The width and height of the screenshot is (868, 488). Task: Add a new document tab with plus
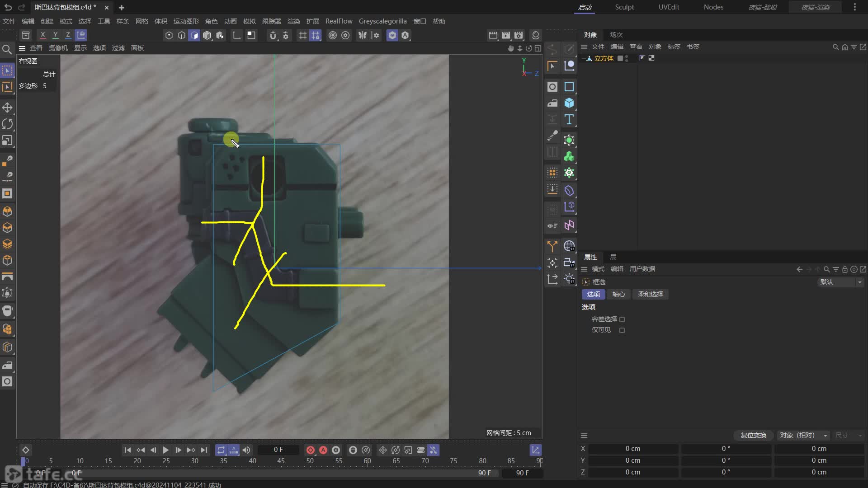[122, 7]
